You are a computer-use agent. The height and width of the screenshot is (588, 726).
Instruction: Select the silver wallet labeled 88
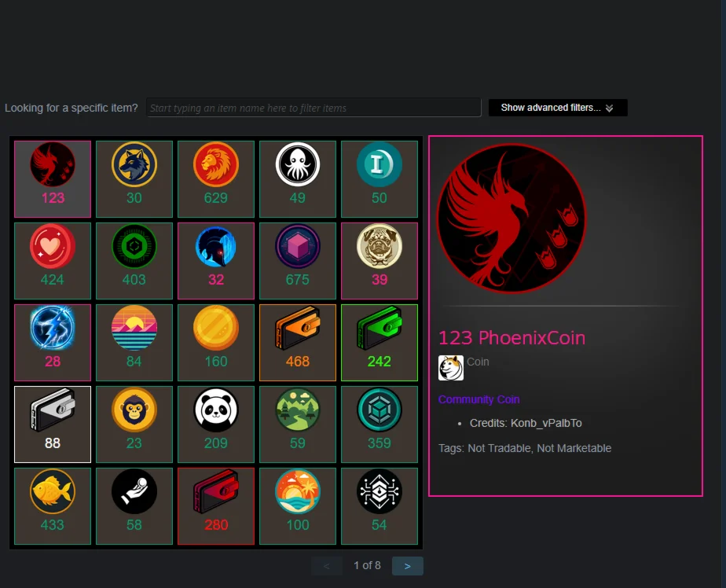pos(53,424)
